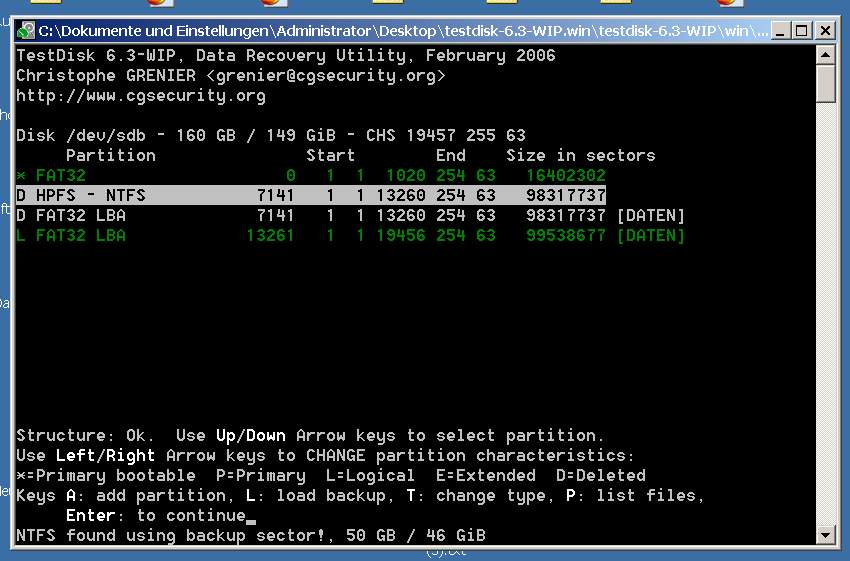
Task: Open the console window system menu icon
Action: [25, 30]
